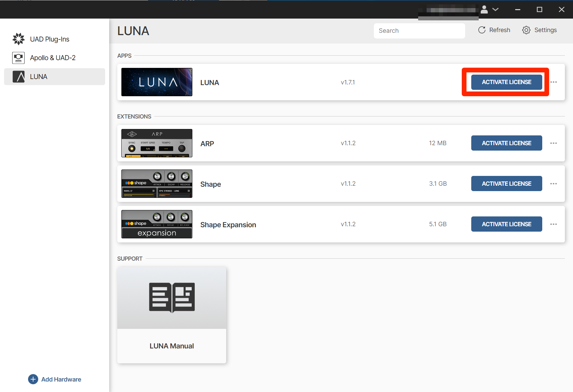This screenshot has height=392, width=573.
Task: Click the ARP size 12 MB text
Action: (438, 143)
